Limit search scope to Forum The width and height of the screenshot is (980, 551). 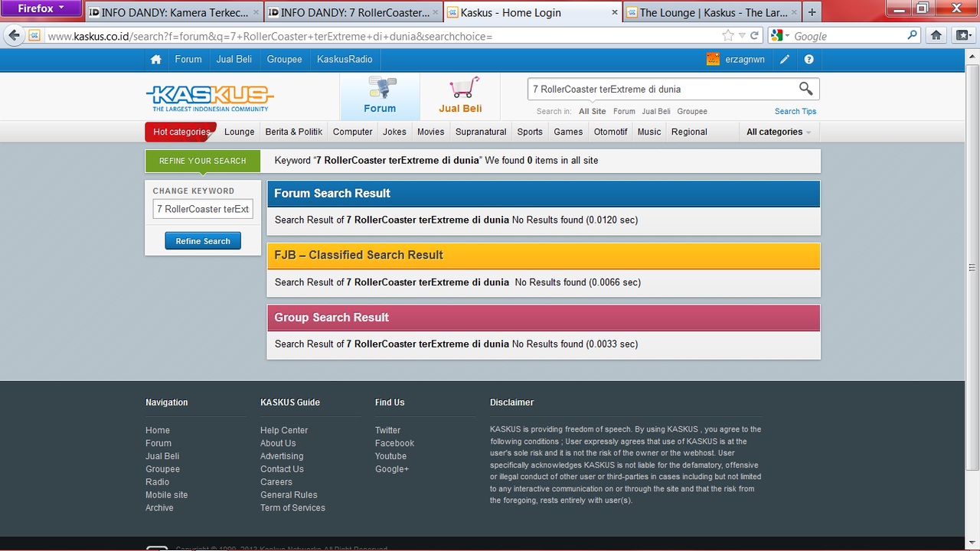(x=624, y=111)
